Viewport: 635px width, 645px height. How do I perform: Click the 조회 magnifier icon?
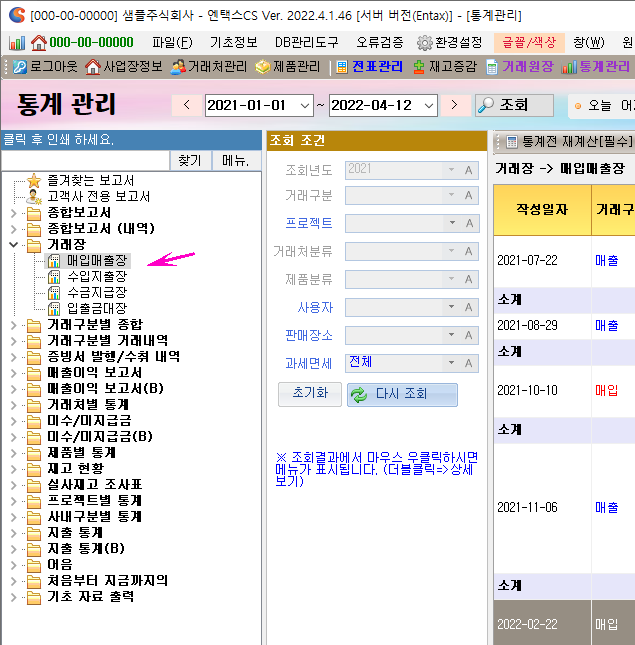(486, 105)
